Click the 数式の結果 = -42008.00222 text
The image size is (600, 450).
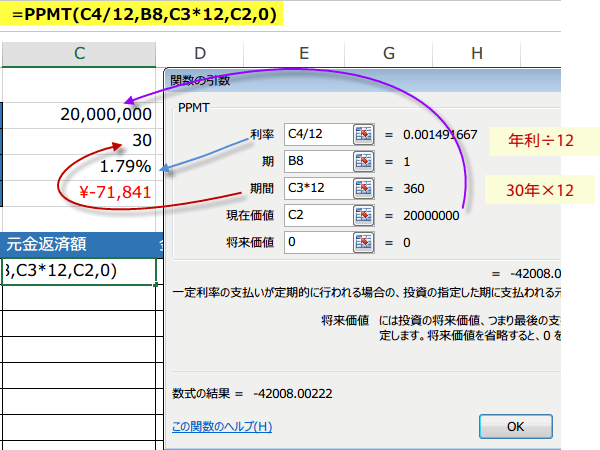252,393
